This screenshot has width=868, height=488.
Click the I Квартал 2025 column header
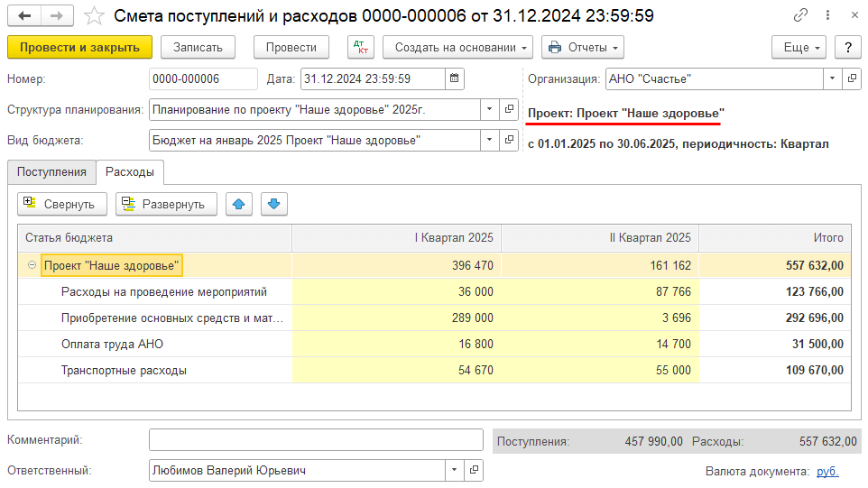pos(397,238)
